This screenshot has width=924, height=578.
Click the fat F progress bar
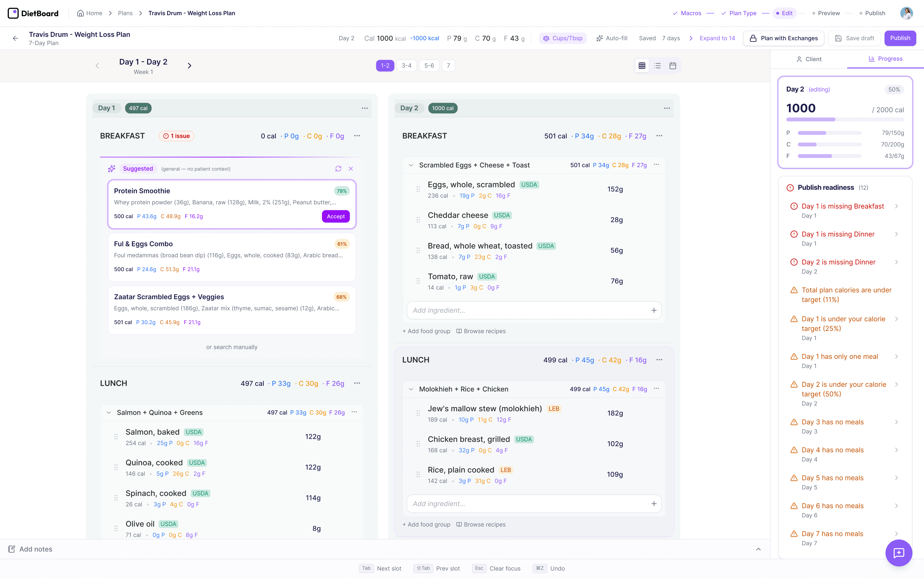pyautogui.click(x=830, y=156)
